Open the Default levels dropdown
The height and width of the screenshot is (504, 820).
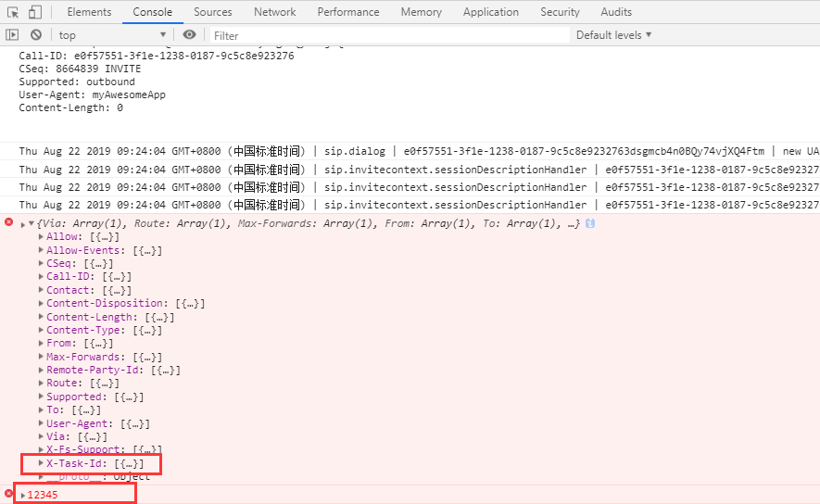click(x=613, y=35)
